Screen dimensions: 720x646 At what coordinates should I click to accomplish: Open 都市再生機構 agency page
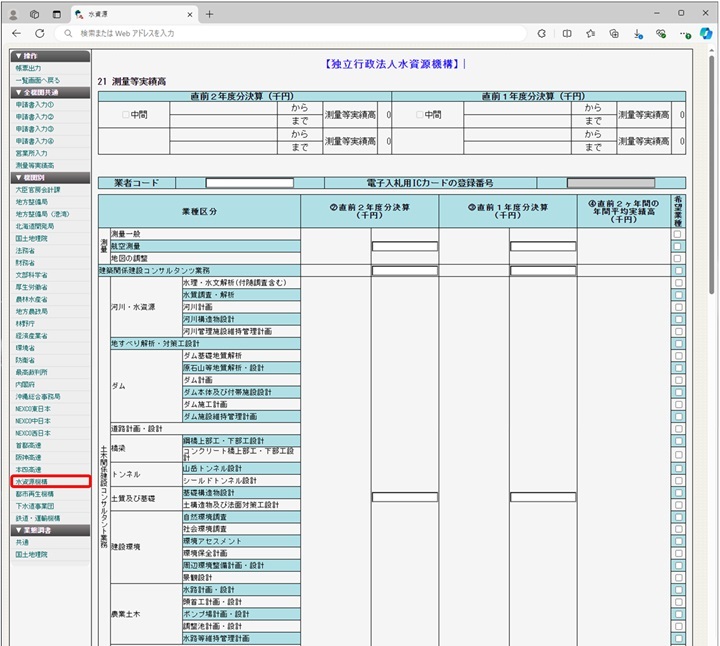pos(34,494)
